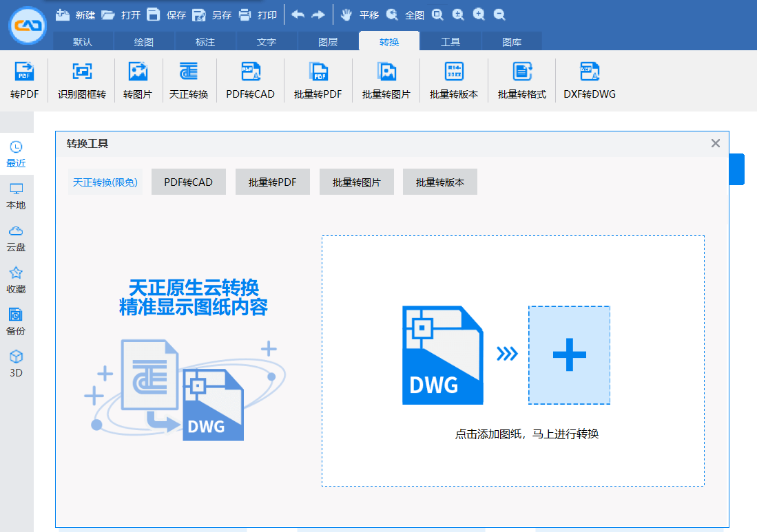The height and width of the screenshot is (532, 757).
Task: Activate the 平移 pan hand tool
Action: point(359,15)
